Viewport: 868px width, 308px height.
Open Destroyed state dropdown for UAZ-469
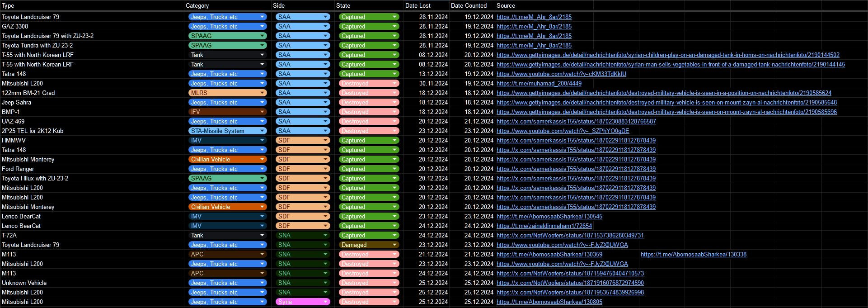tap(369, 121)
